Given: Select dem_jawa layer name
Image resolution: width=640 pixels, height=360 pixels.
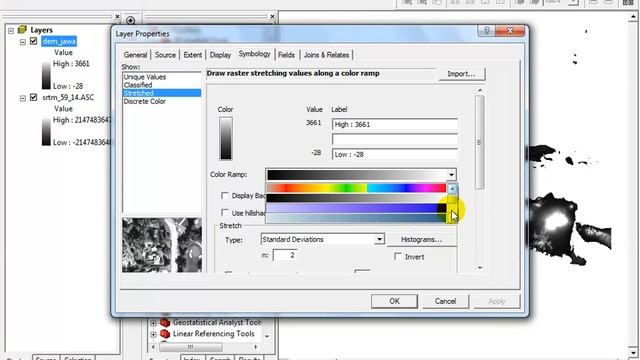Looking at the screenshot, I should click(x=59, y=41).
